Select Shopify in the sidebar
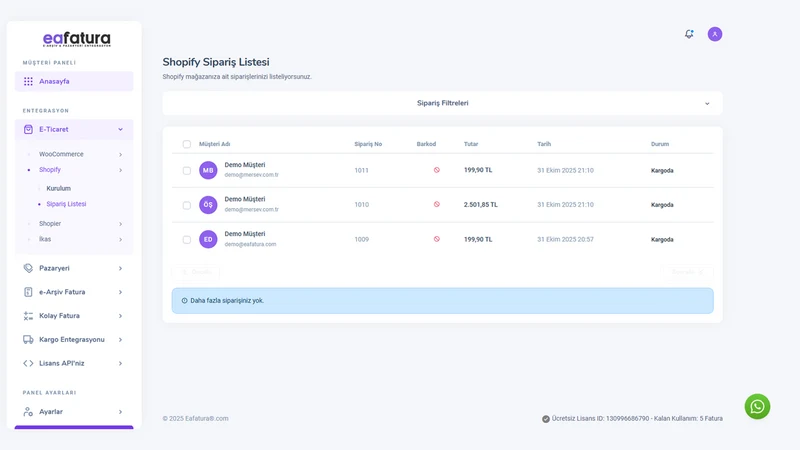The height and width of the screenshot is (450, 800). (50, 169)
